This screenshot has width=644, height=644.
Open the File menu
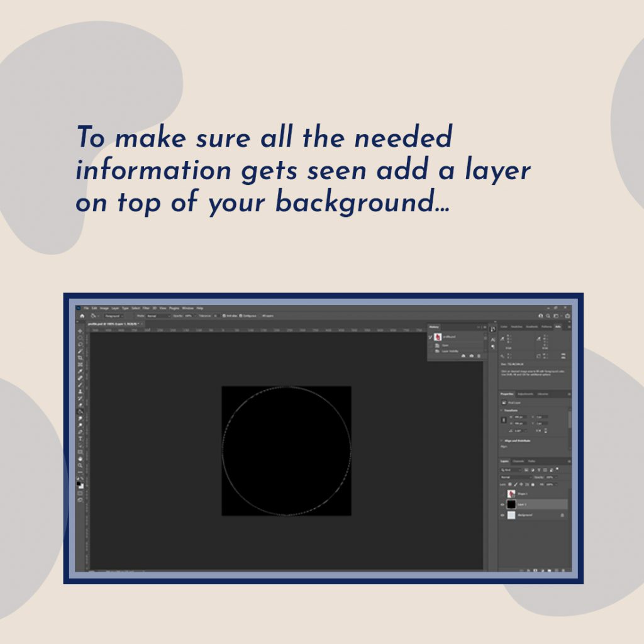point(86,308)
